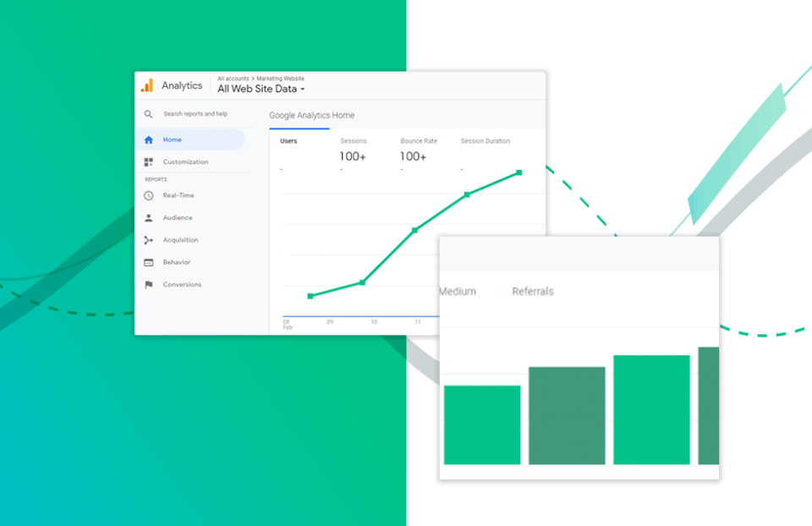Click the Medium tab label

[458, 292]
